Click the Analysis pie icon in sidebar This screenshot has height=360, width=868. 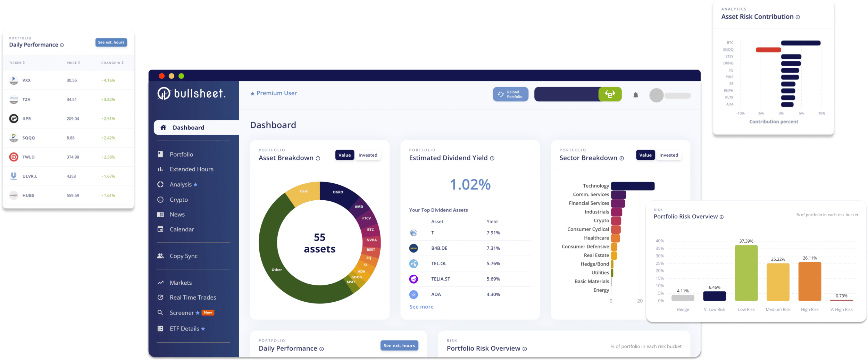click(x=160, y=184)
